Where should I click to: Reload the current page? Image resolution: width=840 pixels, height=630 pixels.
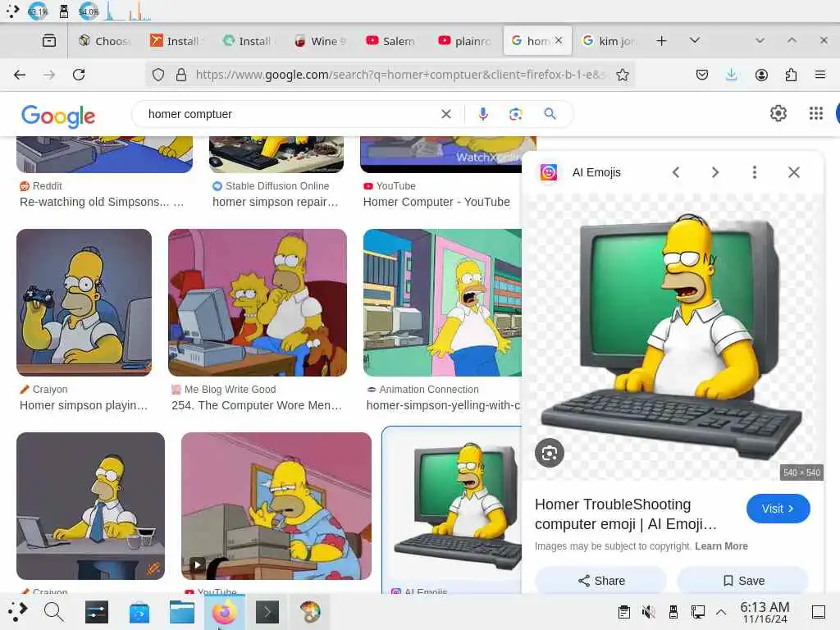(79, 75)
